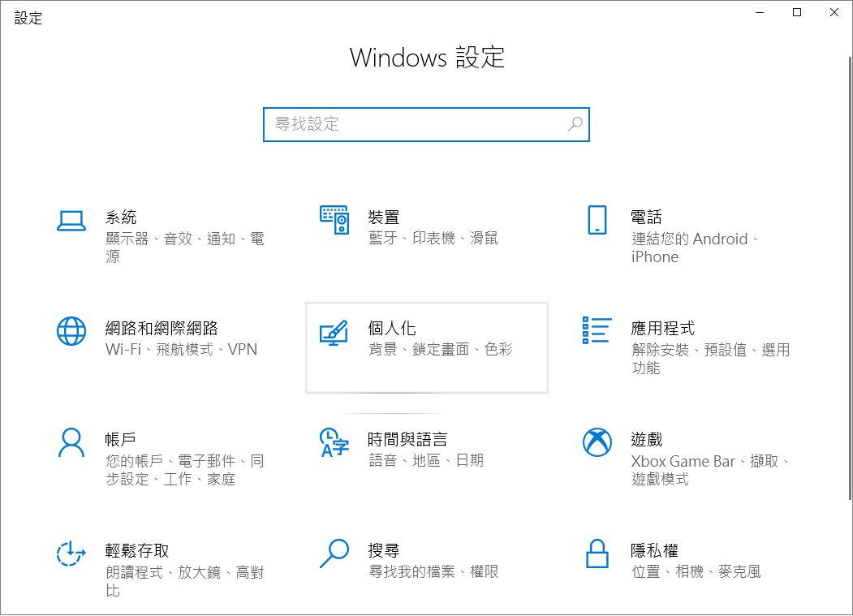
Task: Click the 背景、鎖定畫面、色彩 description
Action: pos(441,349)
